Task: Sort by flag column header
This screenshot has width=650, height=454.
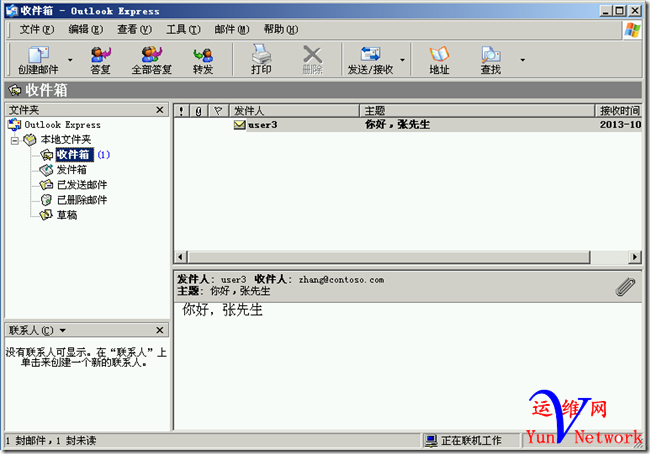Action: [218, 110]
